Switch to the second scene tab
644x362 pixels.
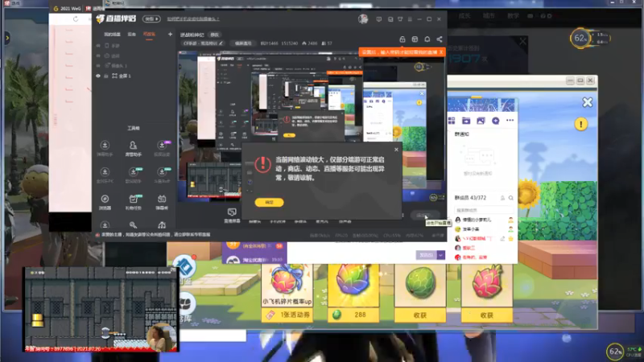(x=131, y=35)
